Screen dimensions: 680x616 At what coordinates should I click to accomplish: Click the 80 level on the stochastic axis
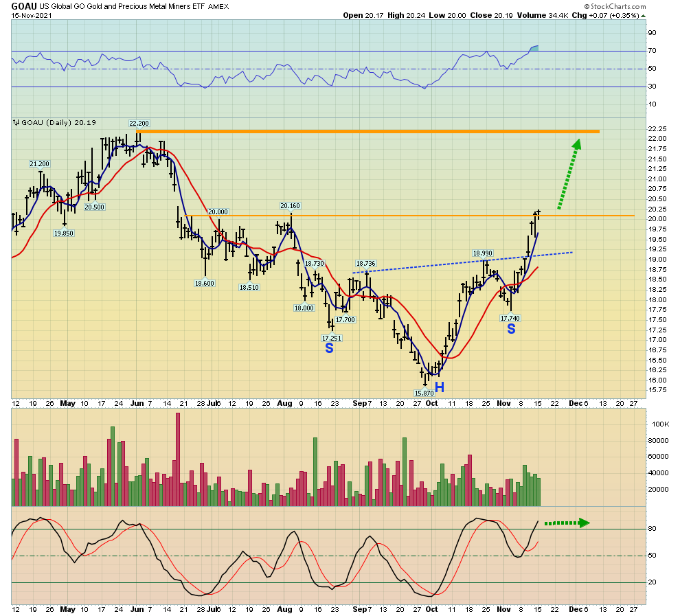click(653, 529)
